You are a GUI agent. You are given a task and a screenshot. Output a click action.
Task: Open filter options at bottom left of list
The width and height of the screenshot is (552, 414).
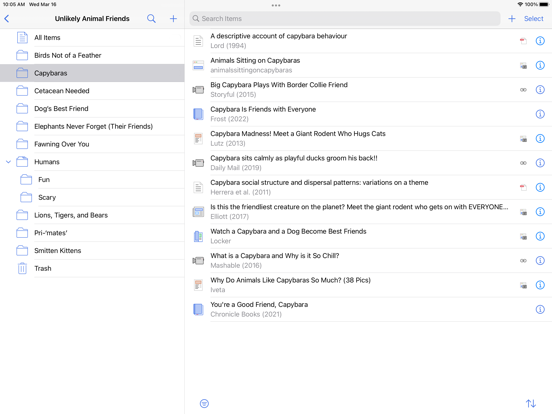[x=204, y=403]
